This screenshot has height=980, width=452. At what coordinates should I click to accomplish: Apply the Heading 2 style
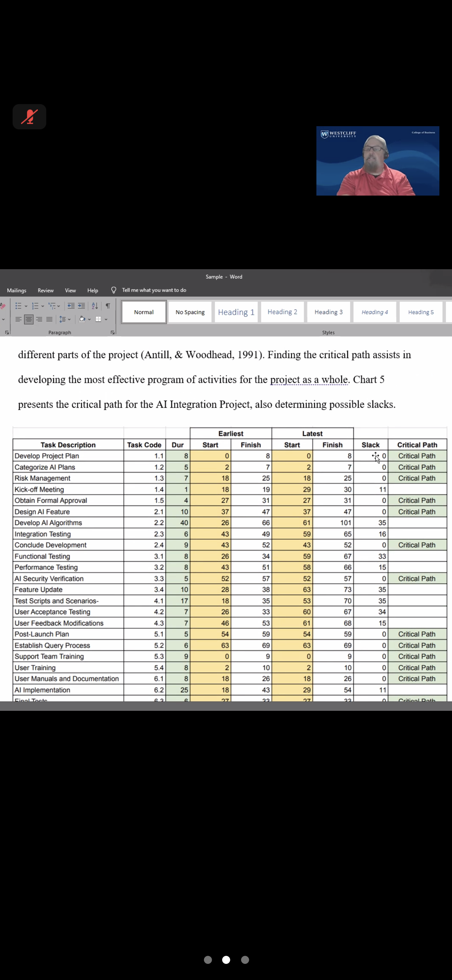[282, 312]
